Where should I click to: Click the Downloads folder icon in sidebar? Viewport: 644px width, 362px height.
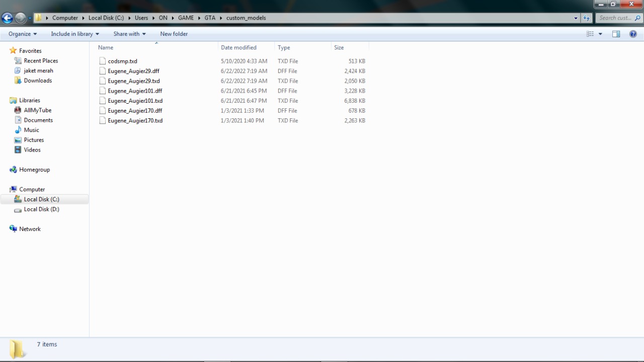click(x=18, y=80)
